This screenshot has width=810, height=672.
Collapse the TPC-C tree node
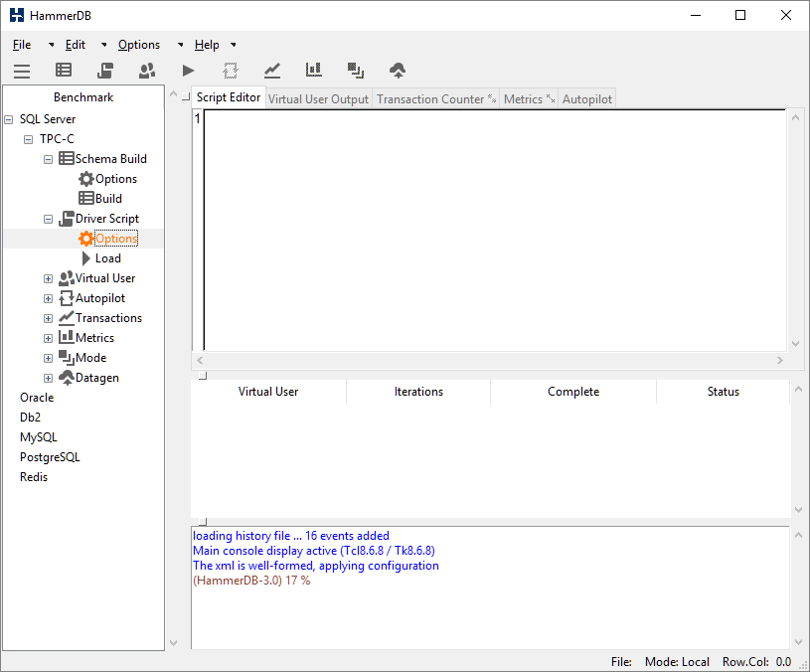click(x=29, y=139)
